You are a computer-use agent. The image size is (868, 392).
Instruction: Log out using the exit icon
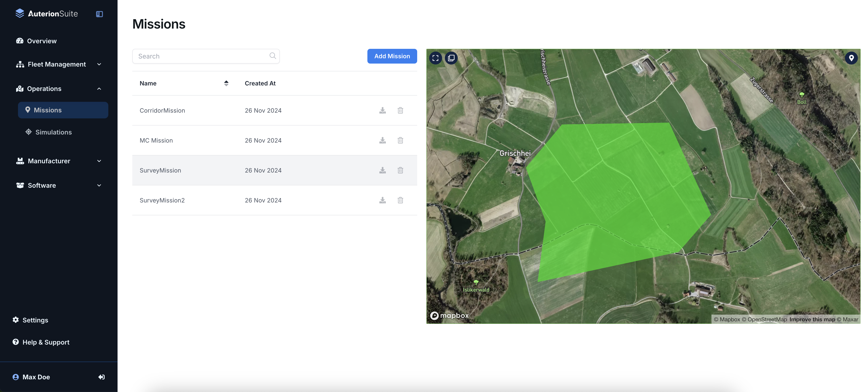(x=101, y=377)
